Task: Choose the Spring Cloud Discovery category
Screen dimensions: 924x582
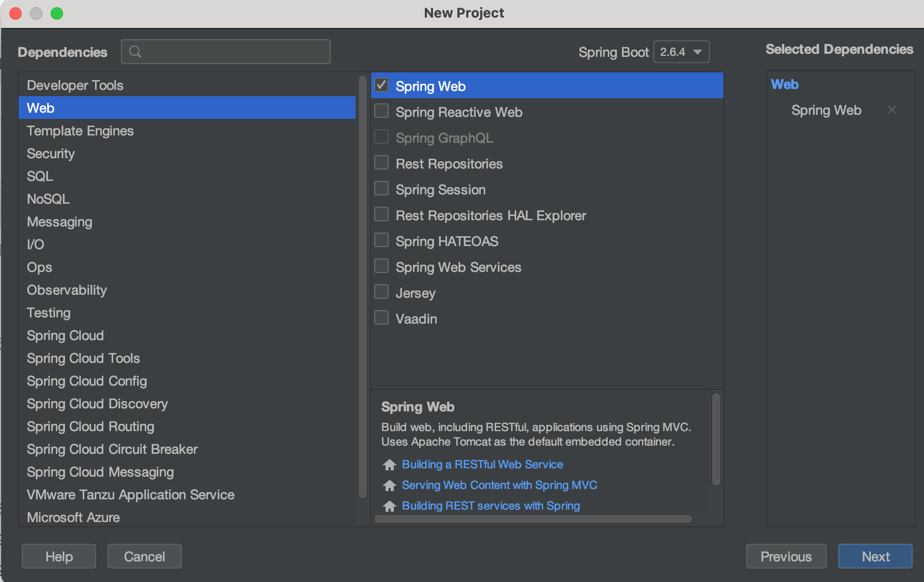Action: tap(97, 404)
